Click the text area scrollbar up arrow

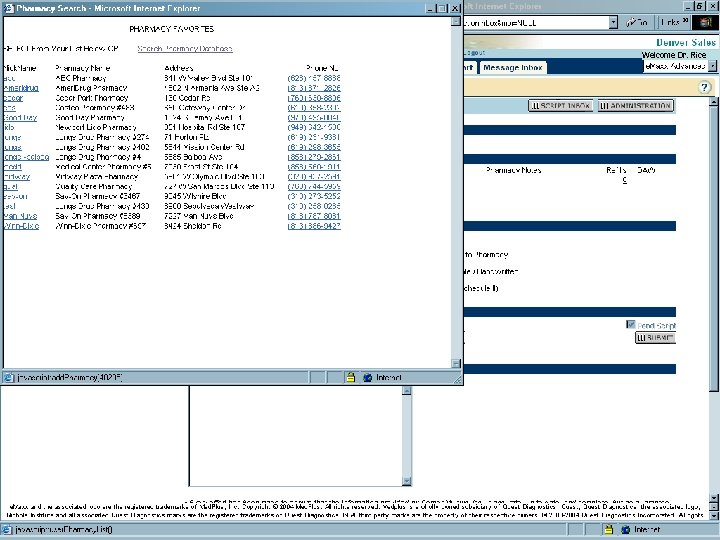[x=407, y=390]
